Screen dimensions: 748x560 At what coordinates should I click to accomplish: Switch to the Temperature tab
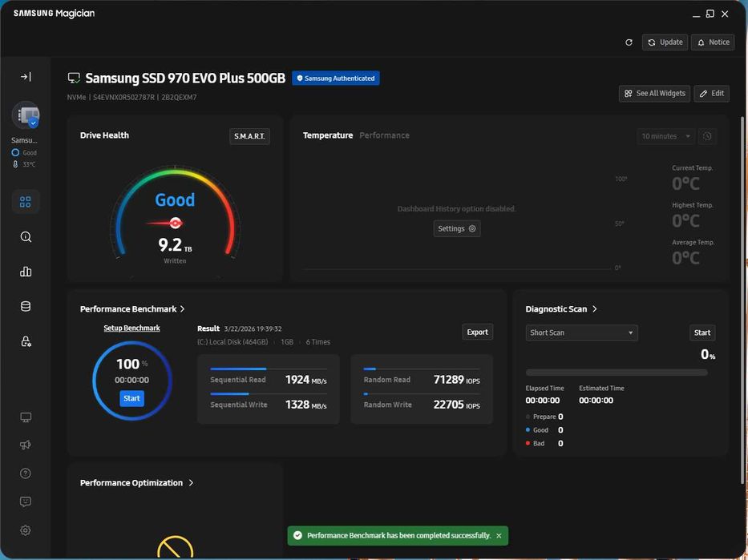[x=328, y=135]
